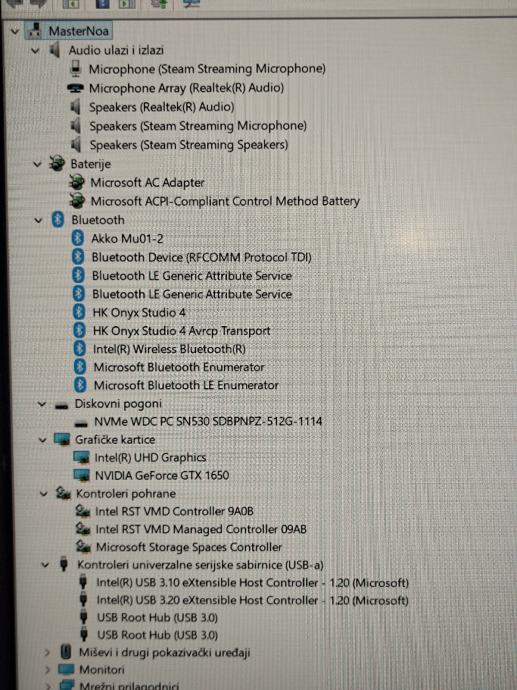Image resolution: width=517 pixels, height=690 pixels.
Task: Select Speakers (Realtek(R) Audio)
Action: 161,107
